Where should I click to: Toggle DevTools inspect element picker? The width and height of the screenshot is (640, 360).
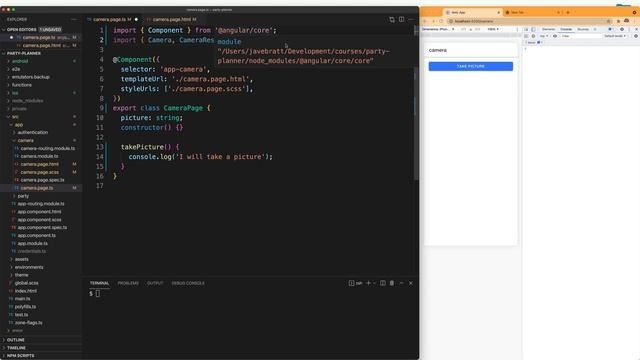526,29
